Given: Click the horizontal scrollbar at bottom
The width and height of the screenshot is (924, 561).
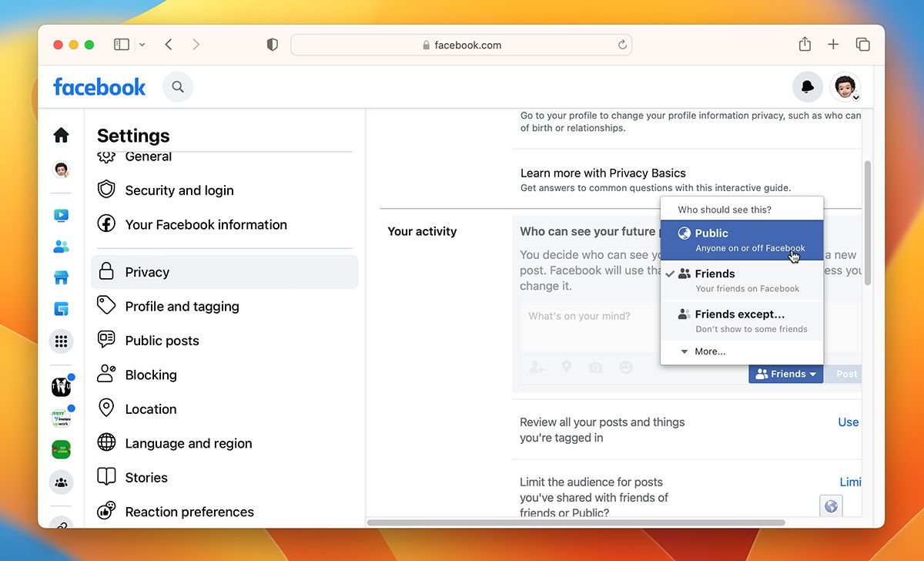Looking at the screenshot, I should coord(576,522).
